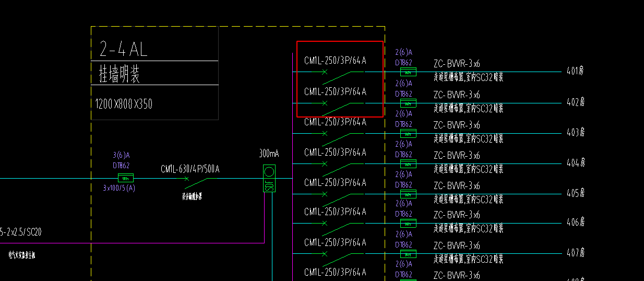Click the 'ZC-BWVR-3x6' cable text for 404房

(457, 155)
